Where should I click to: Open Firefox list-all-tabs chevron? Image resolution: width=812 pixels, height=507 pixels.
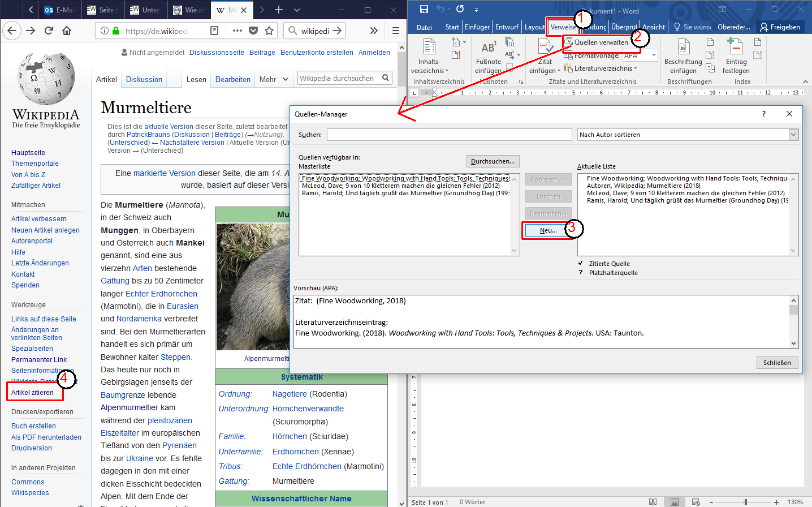pyautogui.click(x=297, y=10)
